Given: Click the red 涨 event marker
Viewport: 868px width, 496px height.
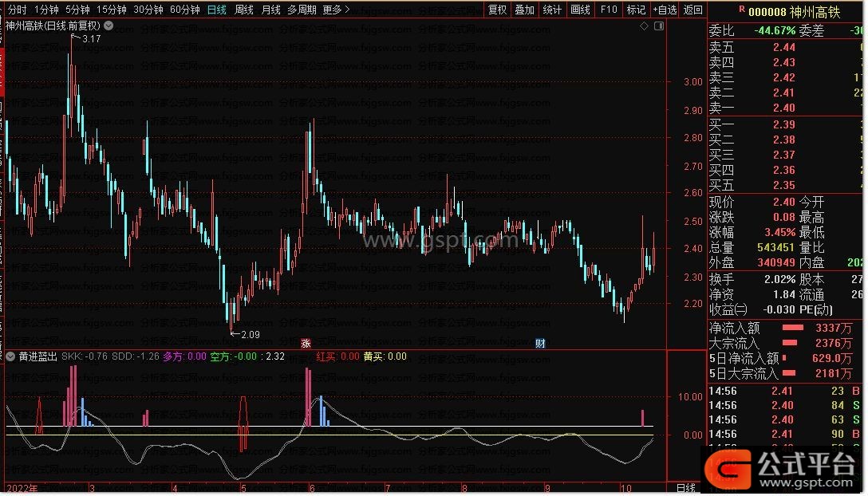Looking at the screenshot, I should click(306, 343).
